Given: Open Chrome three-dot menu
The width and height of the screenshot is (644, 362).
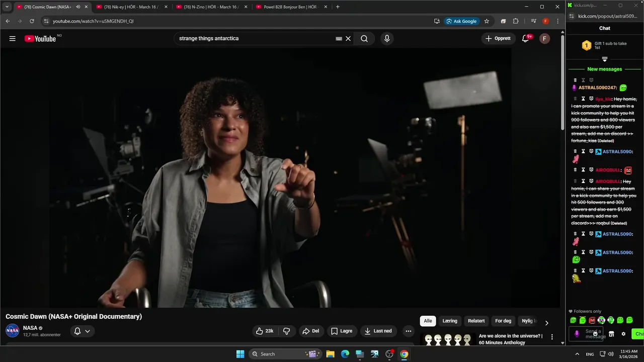Looking at the screenshot, I should click(557, 21).
